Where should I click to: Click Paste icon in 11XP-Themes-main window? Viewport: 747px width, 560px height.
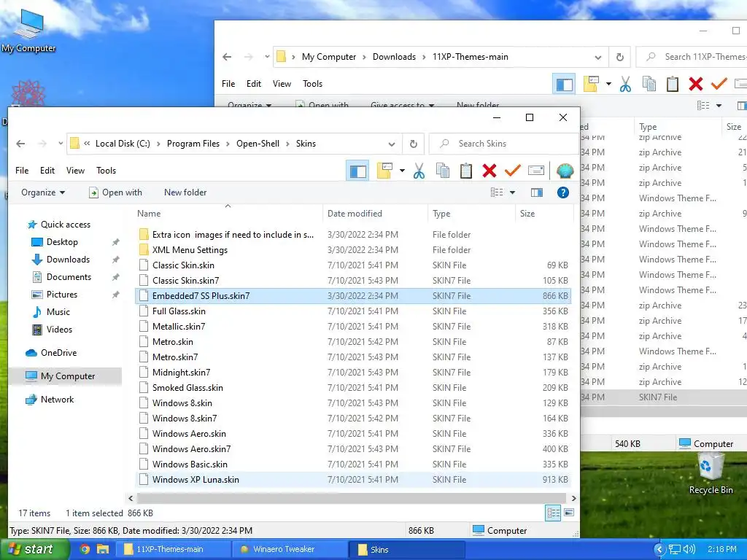[672, 85]
